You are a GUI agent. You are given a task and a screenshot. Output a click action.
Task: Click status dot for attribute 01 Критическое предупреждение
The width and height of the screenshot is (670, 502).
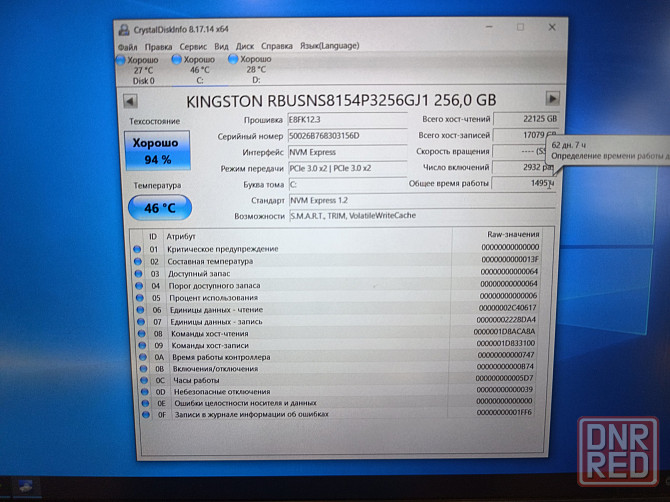click(x=137, y=248)
